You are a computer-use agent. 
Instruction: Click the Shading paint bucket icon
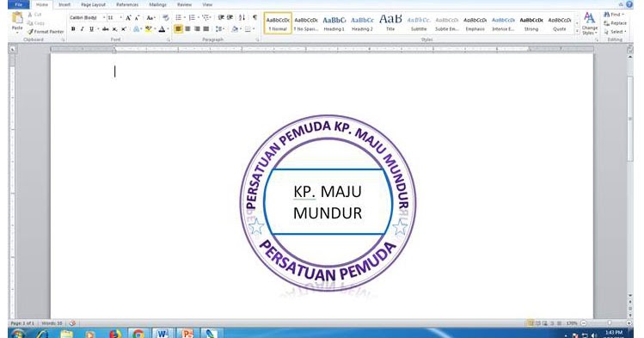tap(235, 29)
